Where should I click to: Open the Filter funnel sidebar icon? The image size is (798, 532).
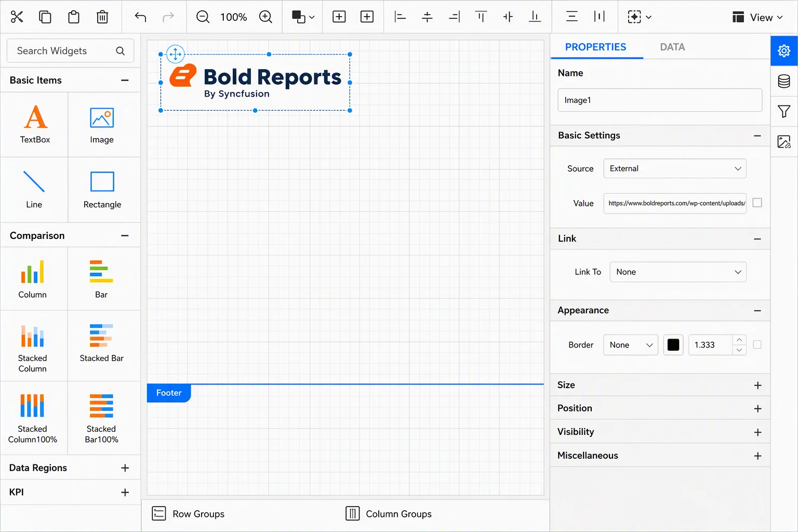(x=784, y=111)
